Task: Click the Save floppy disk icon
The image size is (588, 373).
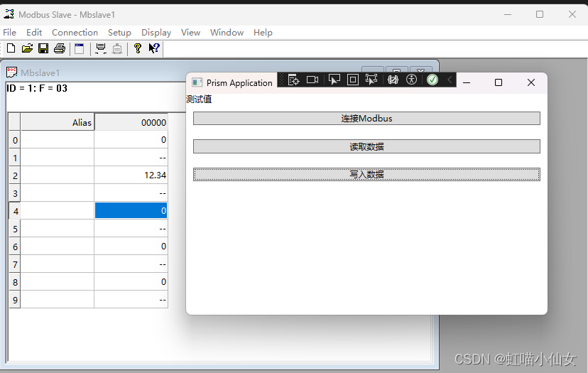Action: click(x=43, y=48)
